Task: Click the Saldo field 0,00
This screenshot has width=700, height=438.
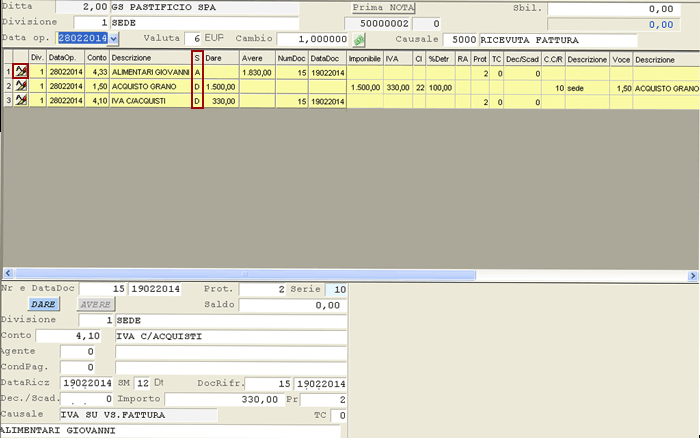Action: [x=292, y=305]
